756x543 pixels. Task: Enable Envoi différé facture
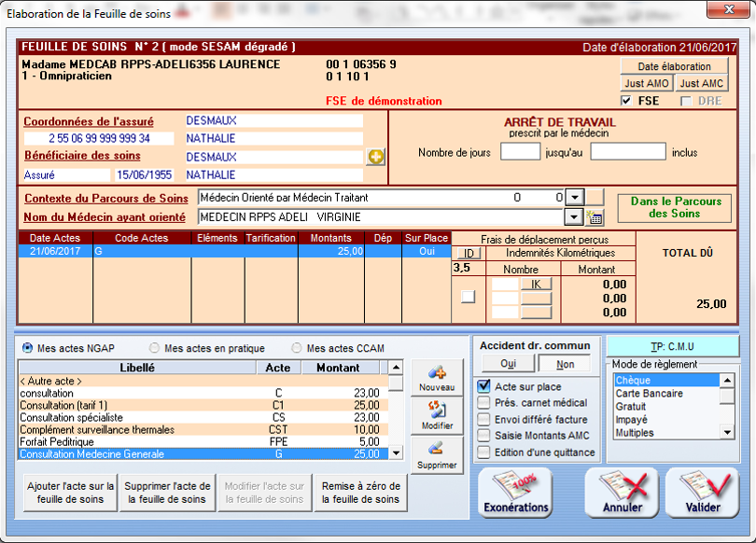pyautogui.click(x=483, y=419)
